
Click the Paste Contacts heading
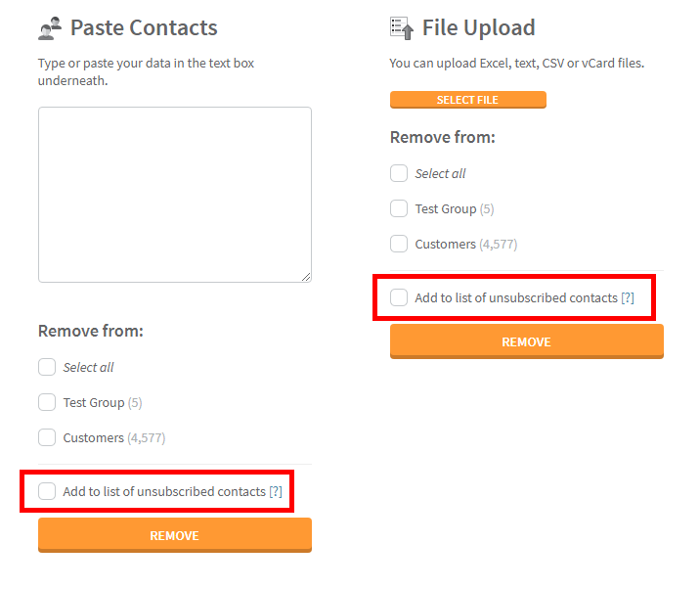[144, 27]
